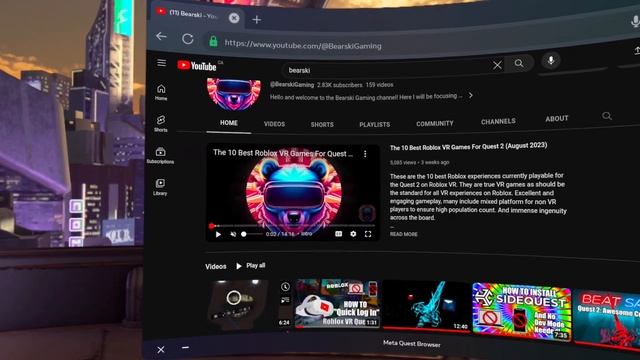Enter fullscreen on featured video
This screenshot has width=640, height=360.
pos(368,234)
